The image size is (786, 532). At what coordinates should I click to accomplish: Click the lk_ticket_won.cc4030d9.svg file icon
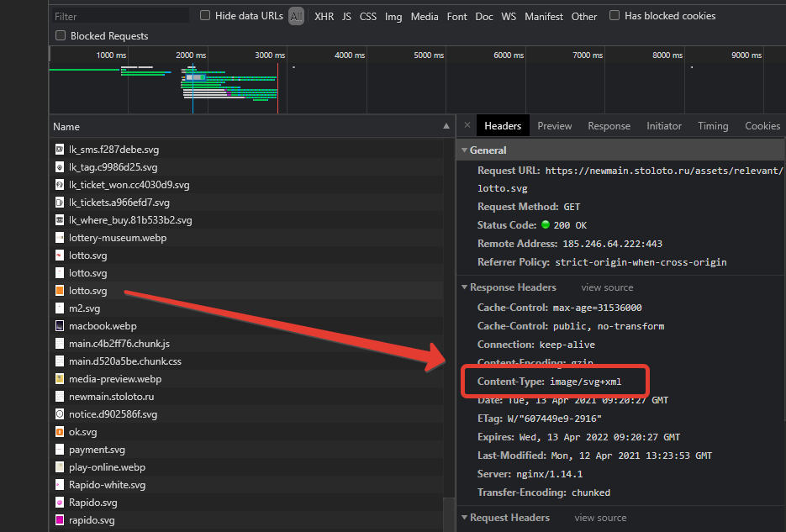[x=60, y=185]
